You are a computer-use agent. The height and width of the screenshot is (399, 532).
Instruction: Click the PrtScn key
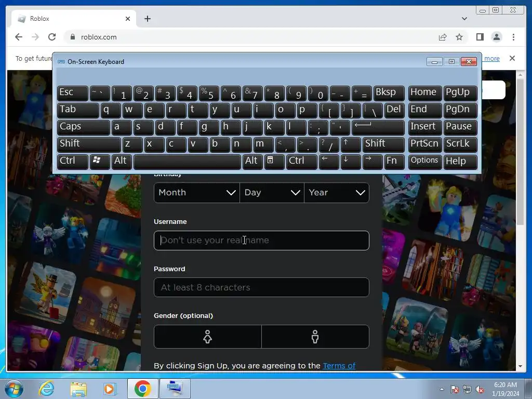click(425, 144)
